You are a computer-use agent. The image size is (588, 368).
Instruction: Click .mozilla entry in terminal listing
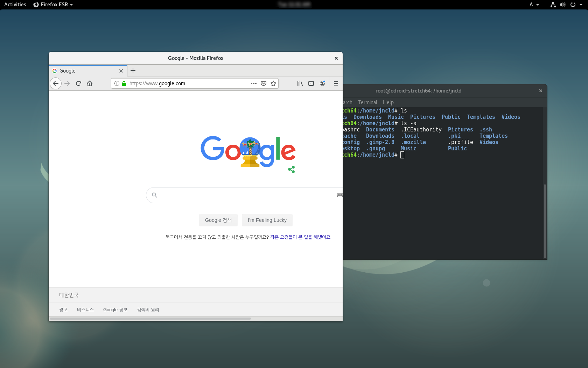pos(413,142)
